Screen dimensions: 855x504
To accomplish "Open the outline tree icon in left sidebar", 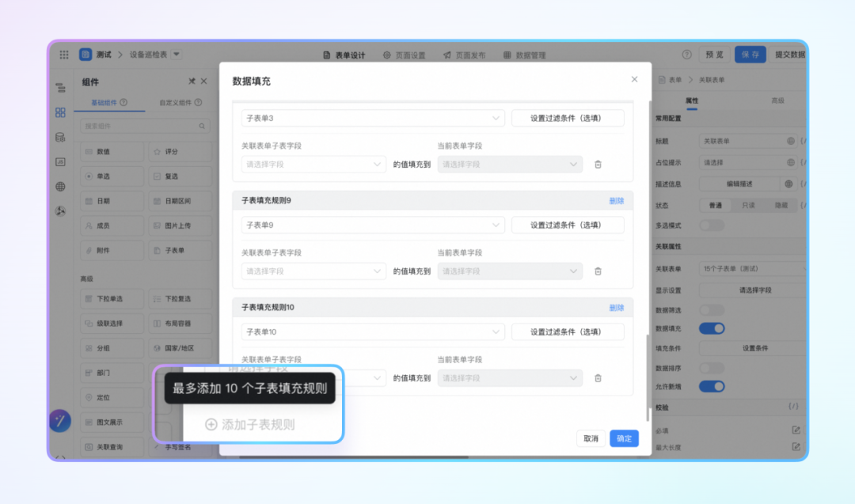I will point(60,88).
